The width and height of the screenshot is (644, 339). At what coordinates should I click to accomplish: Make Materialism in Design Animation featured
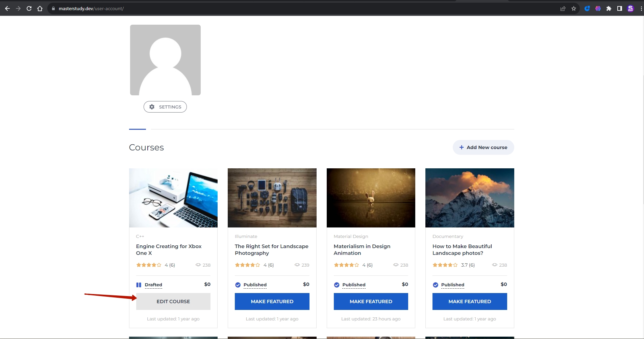pos(371,301)
